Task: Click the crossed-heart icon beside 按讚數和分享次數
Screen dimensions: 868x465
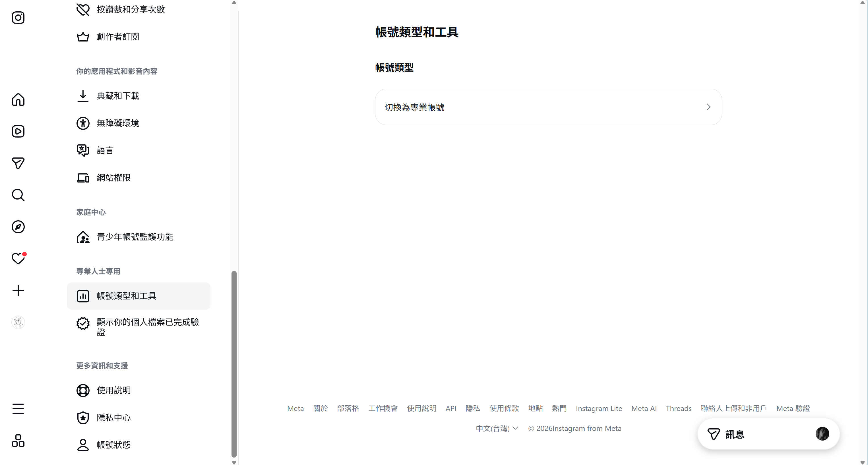Action: point(83,9)
